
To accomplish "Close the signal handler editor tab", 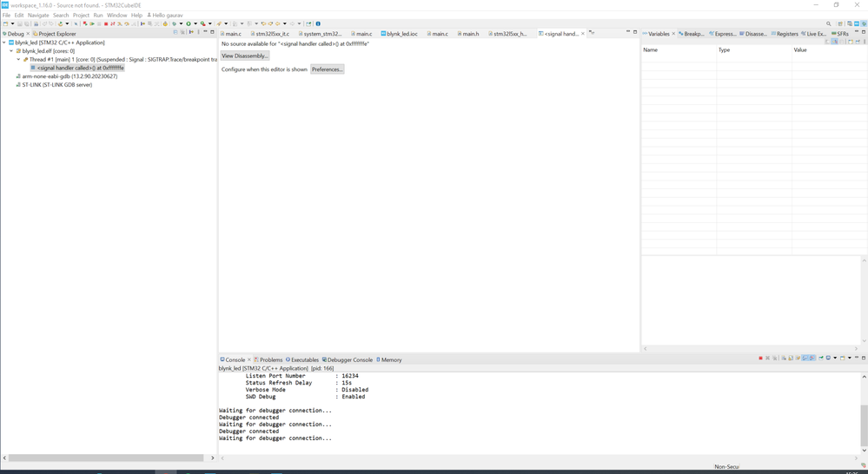I will click(x=583, y=34).
